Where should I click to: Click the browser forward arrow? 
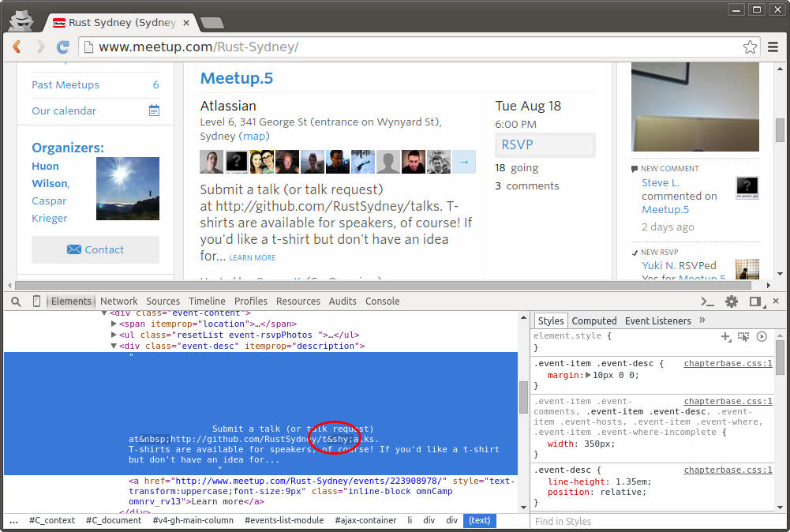click(40, 47)
